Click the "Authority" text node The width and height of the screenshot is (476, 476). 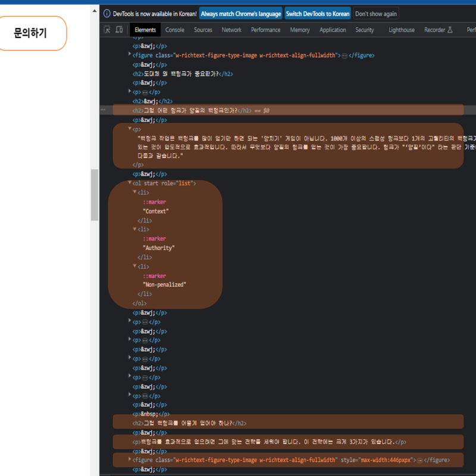tap(159, 248)
